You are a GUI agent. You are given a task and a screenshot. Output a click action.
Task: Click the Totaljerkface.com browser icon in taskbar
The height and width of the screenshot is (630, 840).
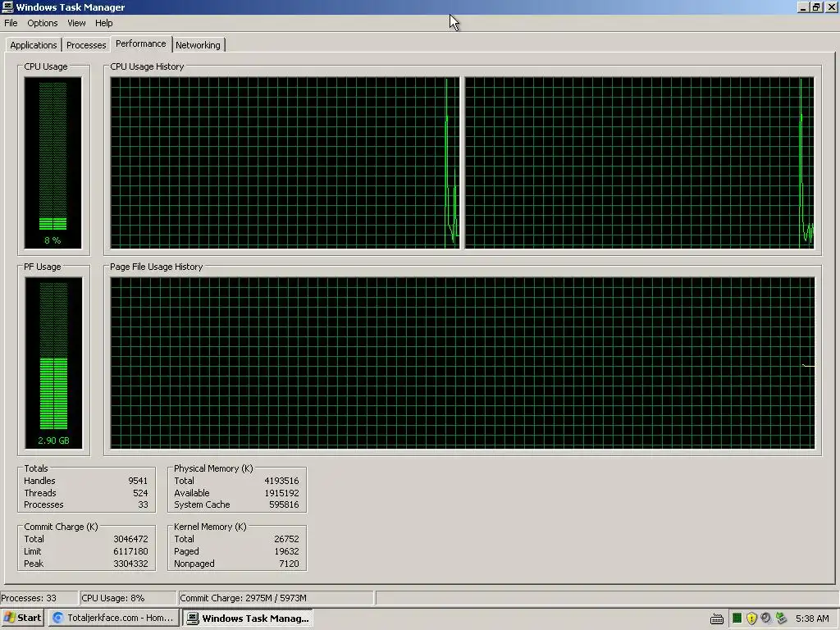pos(58,618)
